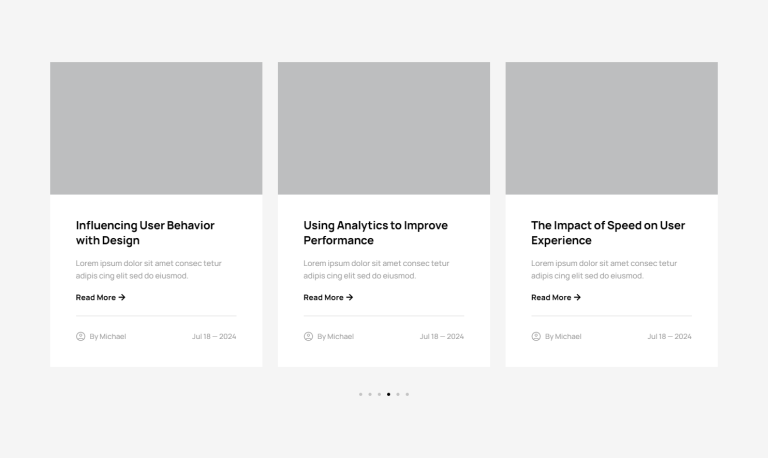This screenshot has width=768, height=458.
Task: Click author avatar icon on Impact of Speed card
Action: tap(536, 337)
